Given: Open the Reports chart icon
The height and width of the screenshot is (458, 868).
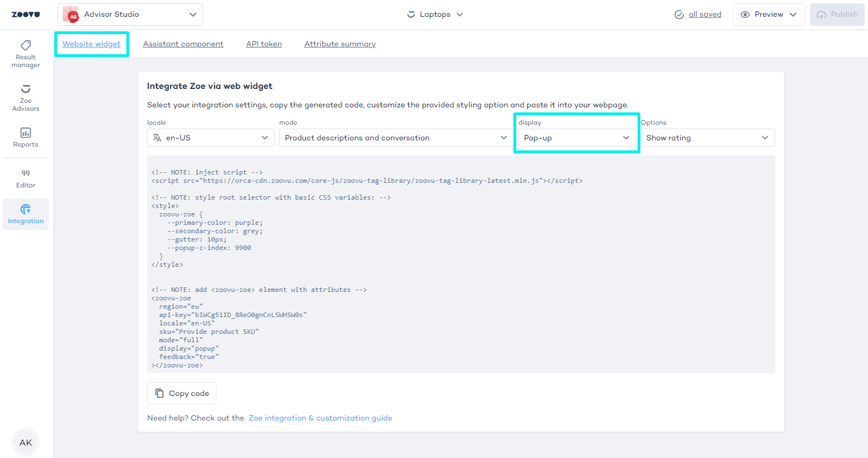Looking at the screenshot, I should 26,133.
